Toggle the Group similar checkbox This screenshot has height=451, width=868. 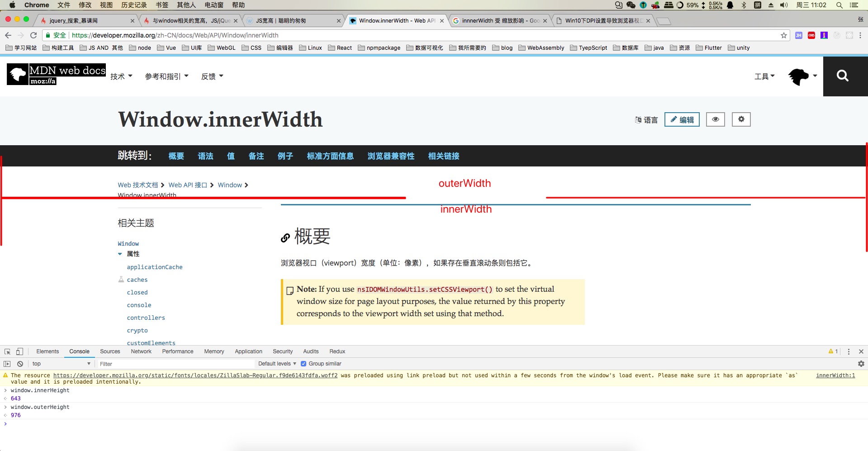pos(304,364)
